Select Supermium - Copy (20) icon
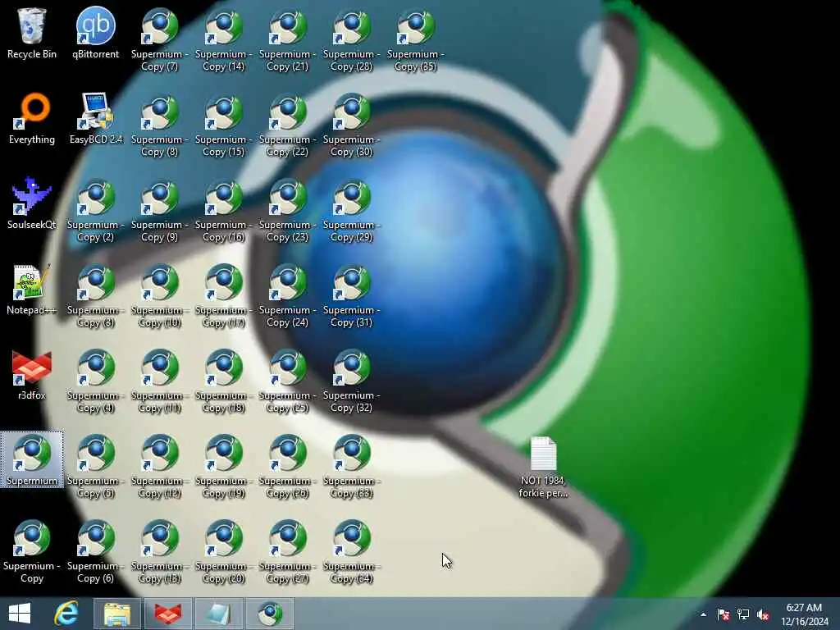The width and height of the screenshot is (840, 630). click(223, 551)
